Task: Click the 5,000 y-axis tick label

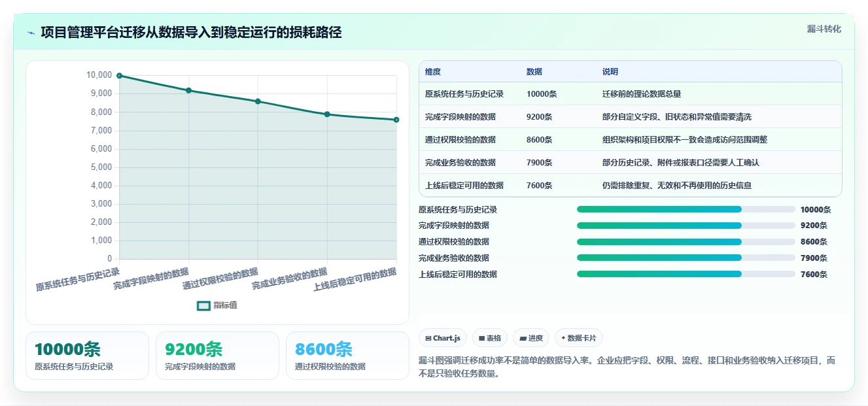Action: coord(101,167)
